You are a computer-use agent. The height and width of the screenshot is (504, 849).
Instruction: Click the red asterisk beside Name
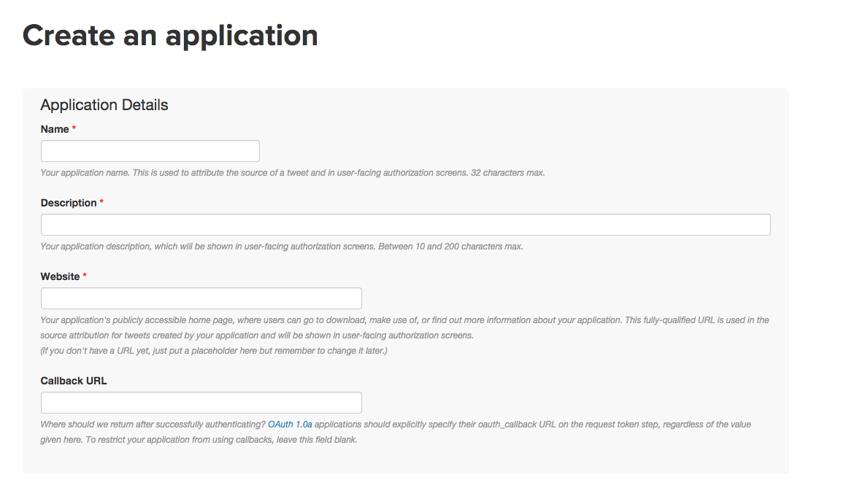(74, 129)
